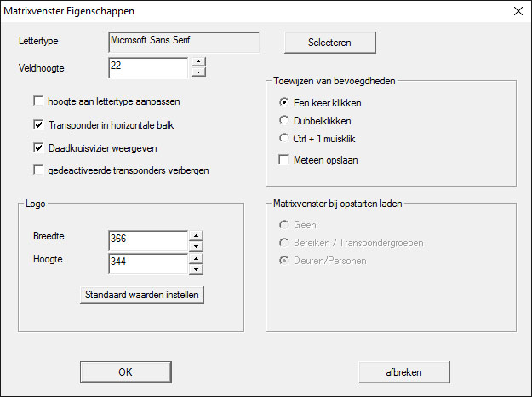Increase Veldhoogte with the up arrow
Screen dimensions: 532x397
(x=198, y=61)
